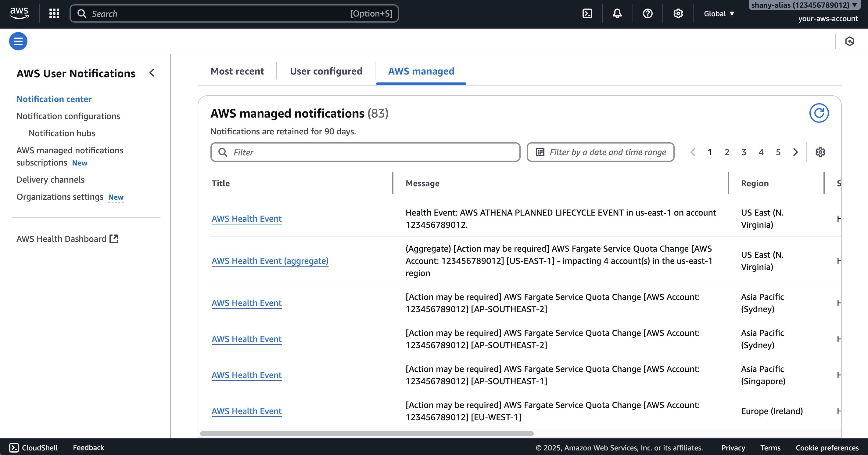Refresh the AWS managed notifications list
The width and height of the screenshot is (868, 455).
pyautogui.click(x=819, y=113)
